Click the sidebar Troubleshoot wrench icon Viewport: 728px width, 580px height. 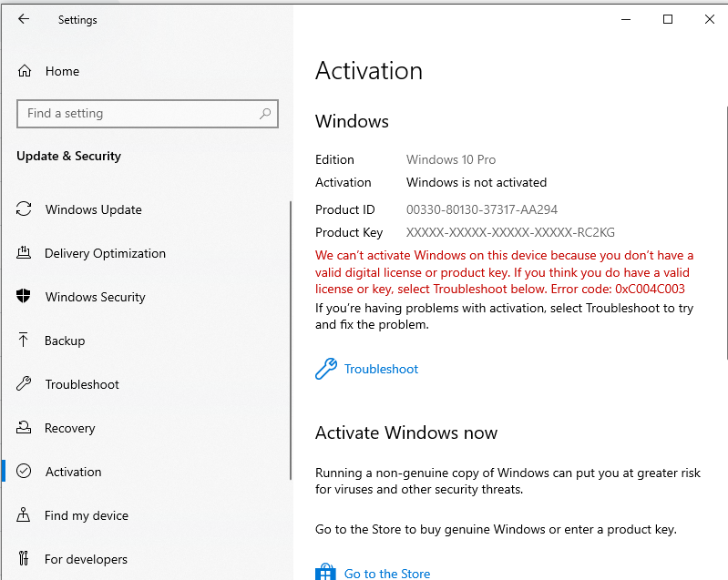24,383
